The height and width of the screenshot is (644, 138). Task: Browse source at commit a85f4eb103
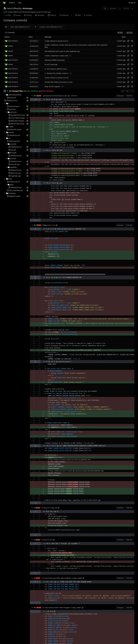(x=132, y=51)
